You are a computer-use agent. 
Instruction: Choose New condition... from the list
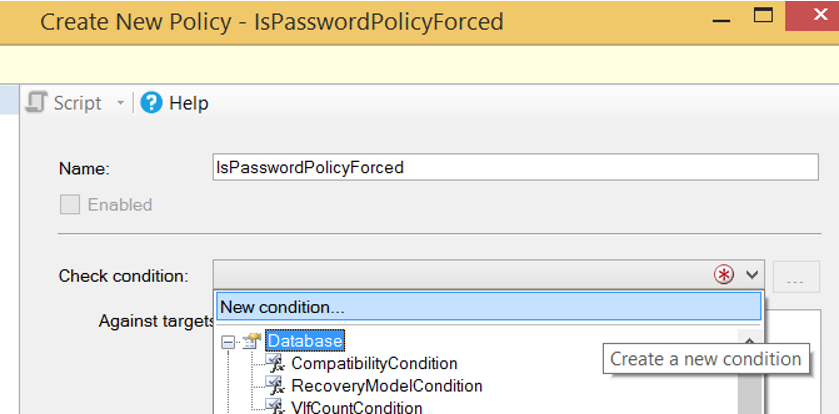tap(489, 307)
